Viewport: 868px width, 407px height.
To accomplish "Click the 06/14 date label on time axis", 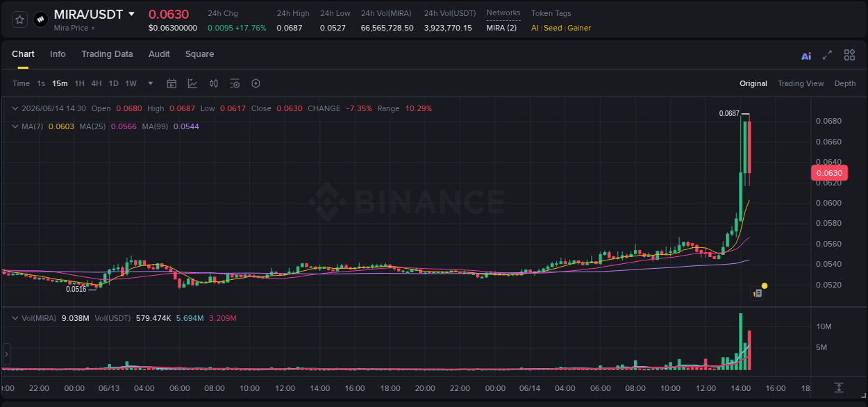I will 530,388.
